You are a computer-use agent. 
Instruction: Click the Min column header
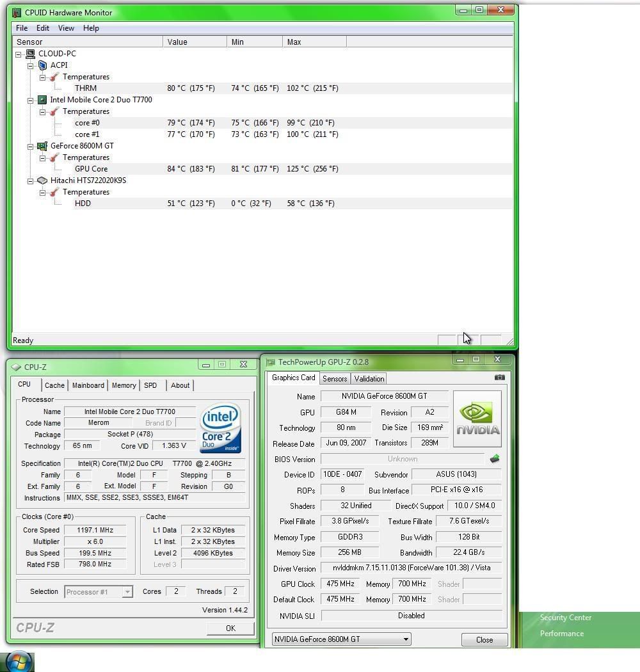(255, 42)
